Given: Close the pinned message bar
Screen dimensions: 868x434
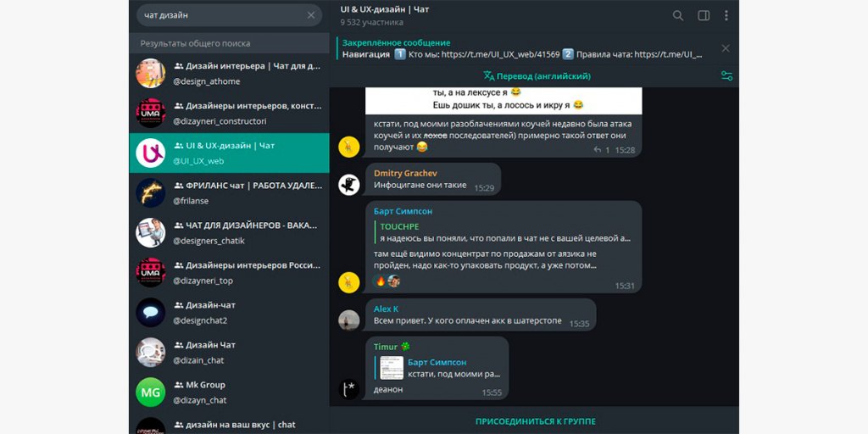Looking at the screenshot, I should [x=726, y=48].
